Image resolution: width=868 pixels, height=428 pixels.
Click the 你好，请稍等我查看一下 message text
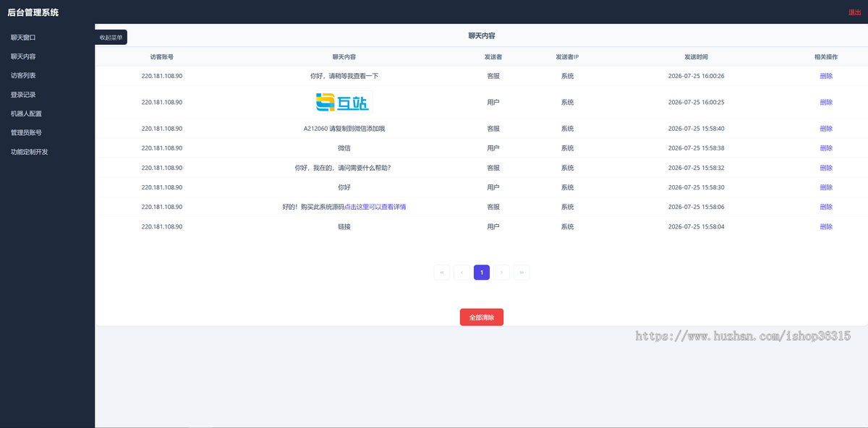[344, 76]
